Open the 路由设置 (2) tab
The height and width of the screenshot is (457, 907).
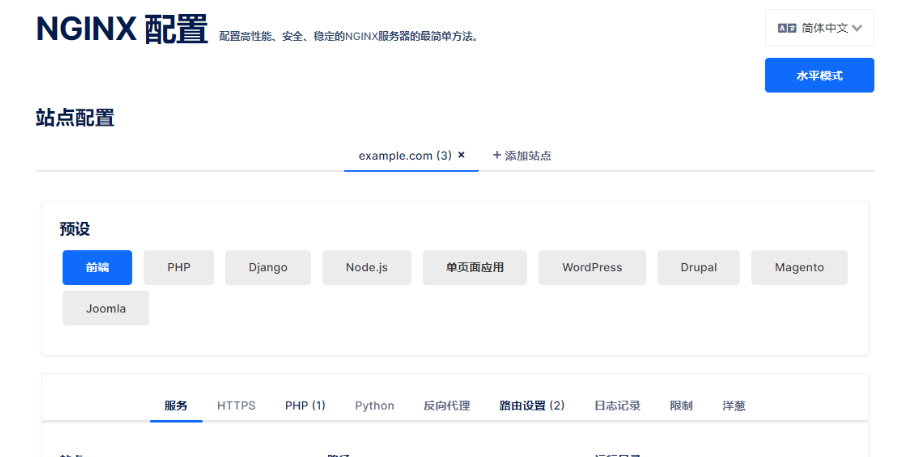(532, 406)
